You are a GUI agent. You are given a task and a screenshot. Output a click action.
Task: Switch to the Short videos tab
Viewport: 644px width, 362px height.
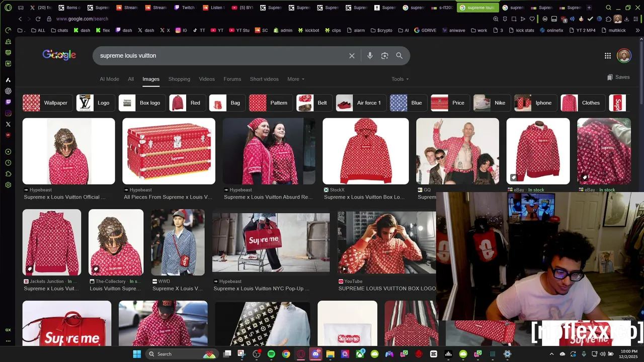(x=264, y=79)
